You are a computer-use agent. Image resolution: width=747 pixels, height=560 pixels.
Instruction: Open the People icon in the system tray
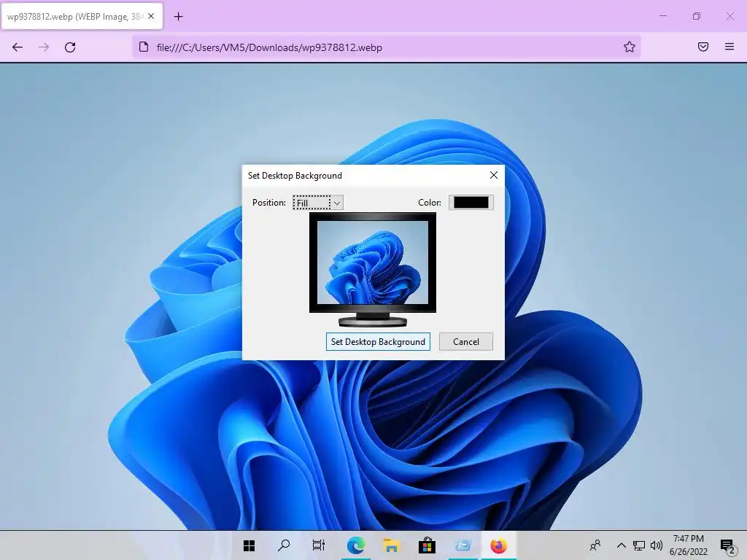point(595,545)
